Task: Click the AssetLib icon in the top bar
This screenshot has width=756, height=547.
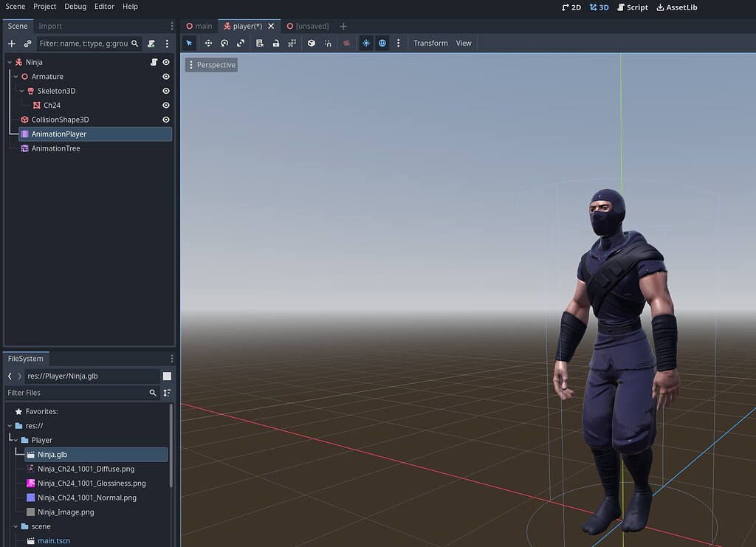Action: (676, 7)
